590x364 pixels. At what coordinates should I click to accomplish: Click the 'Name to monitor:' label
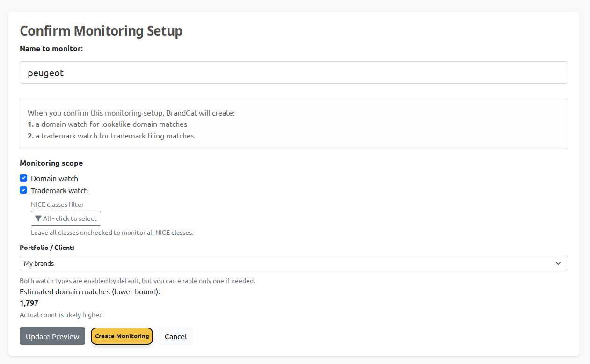(x=51, y=48)
